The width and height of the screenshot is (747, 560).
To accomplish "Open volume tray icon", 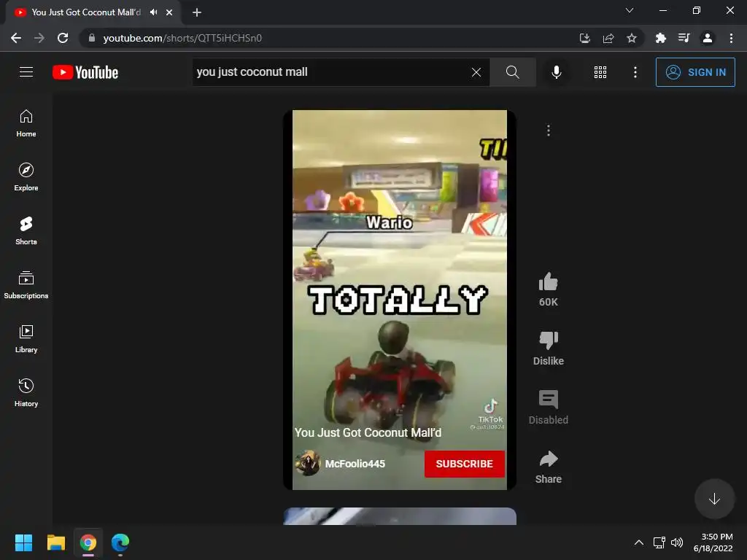I will [x=676, y=542].
